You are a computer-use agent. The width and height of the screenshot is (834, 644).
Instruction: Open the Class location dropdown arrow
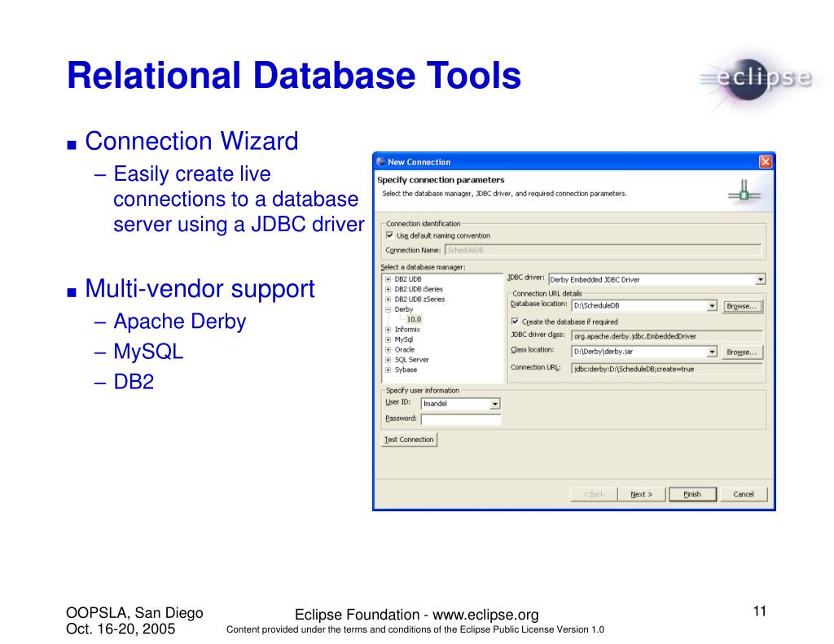click(x=712, y=352)
